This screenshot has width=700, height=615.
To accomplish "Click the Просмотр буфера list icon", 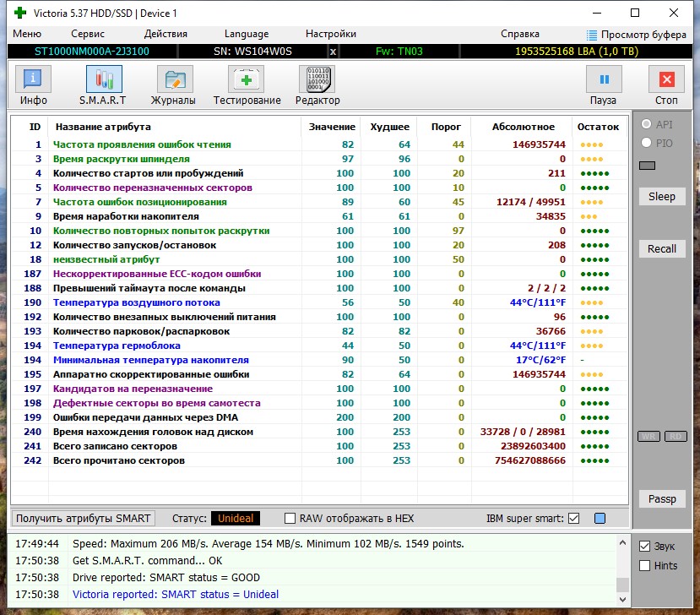I will [x=592, y=35].
